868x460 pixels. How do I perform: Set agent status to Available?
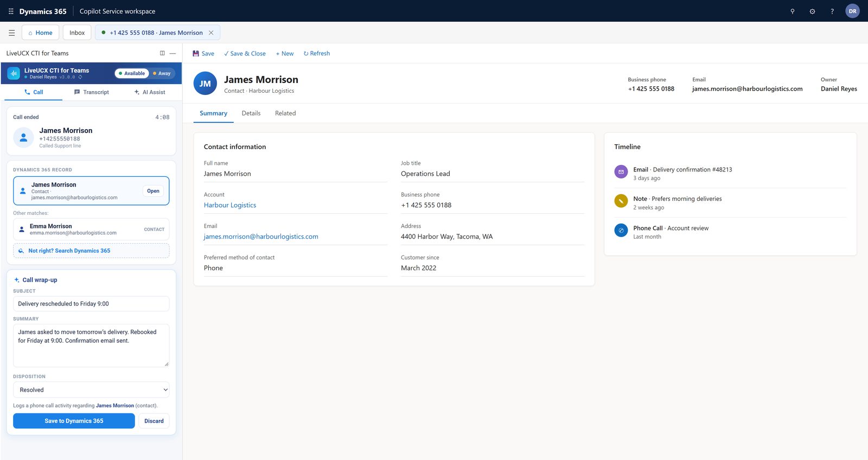click(x=132, y=73)
